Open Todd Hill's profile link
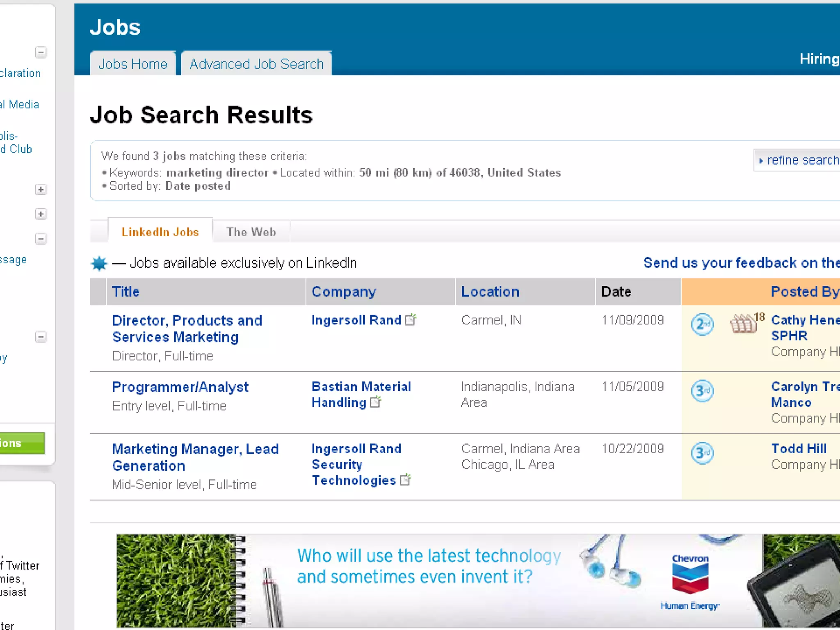Viewport: 840px width, 630px height. (799, 449)
